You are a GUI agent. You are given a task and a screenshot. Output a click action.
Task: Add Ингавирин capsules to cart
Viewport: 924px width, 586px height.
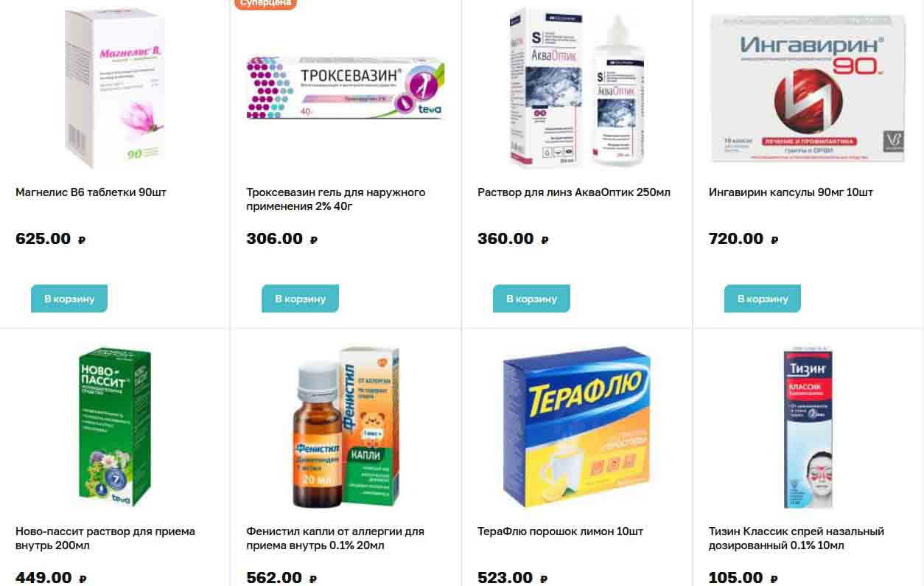click(x=763, y=299)
